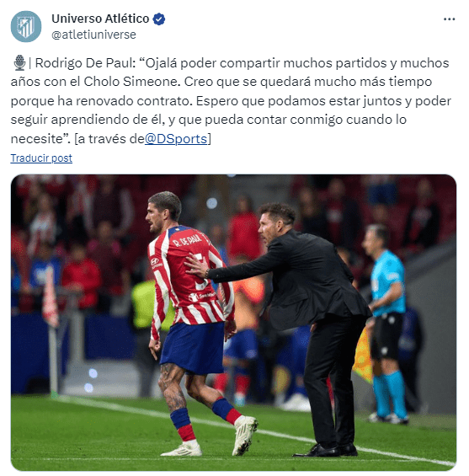
Task: Click the R. DE PAUL jersey name
Action: 187,240
